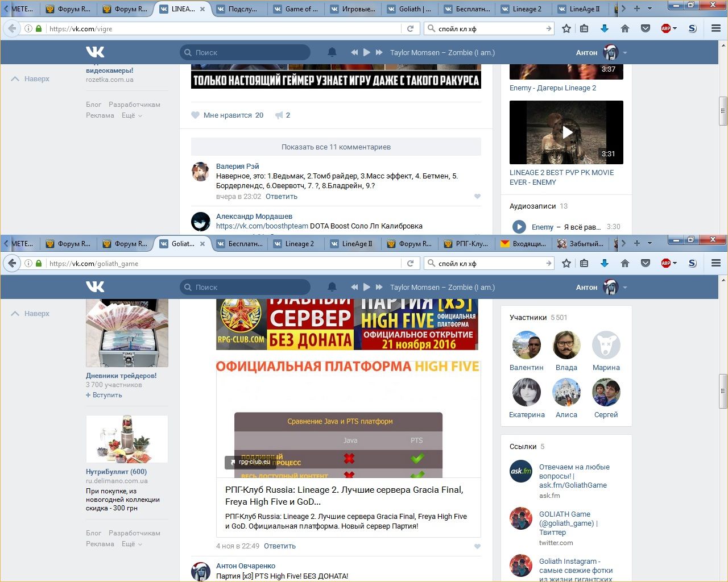Open the Firefox hamburger menu in bottom window
This screenshot has height=582, width=728.
pos(716,263)
